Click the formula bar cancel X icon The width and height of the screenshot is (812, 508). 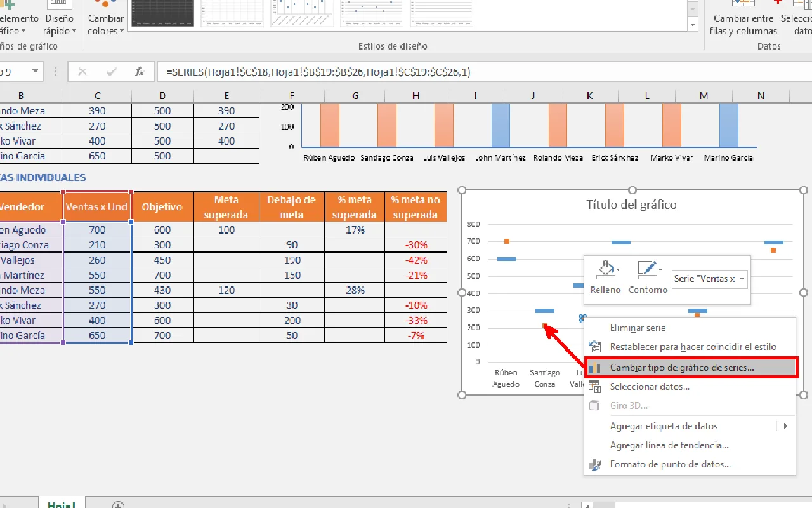tap(82, 72)
